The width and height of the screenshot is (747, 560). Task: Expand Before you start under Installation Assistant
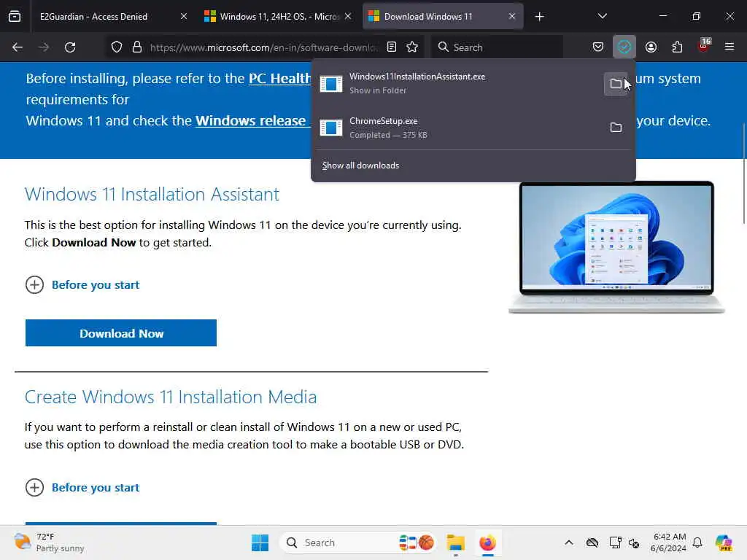point(82,285)
